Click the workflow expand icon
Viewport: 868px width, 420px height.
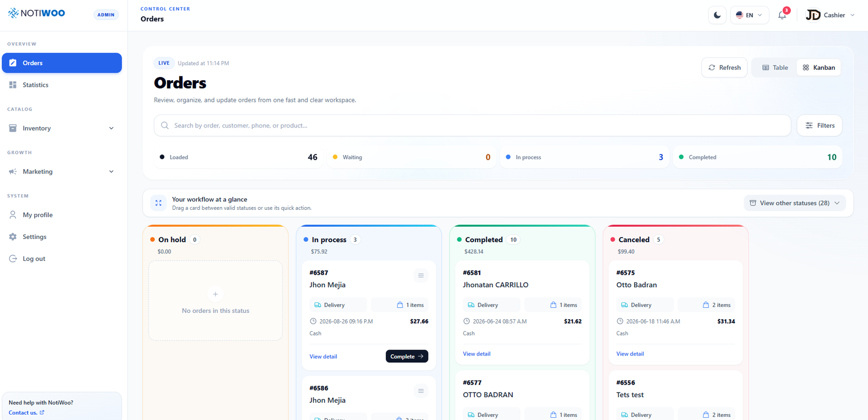tap(158, 203)
